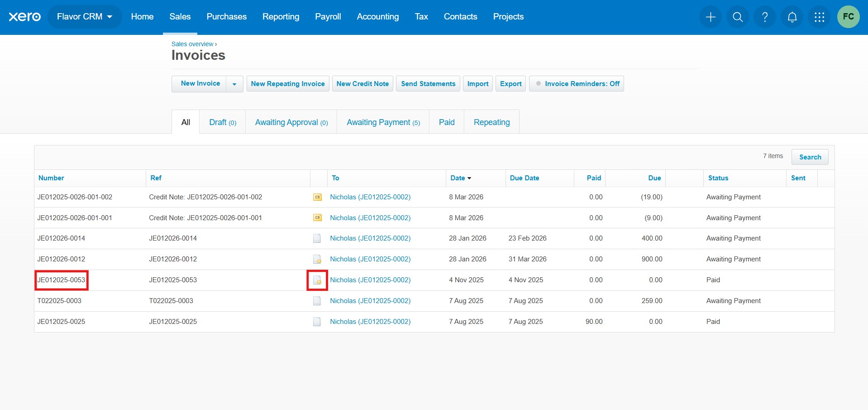This screenshot has height=410, width=868.
Task: Open the notifications bell icon
Action: click(x=792, y=17)
